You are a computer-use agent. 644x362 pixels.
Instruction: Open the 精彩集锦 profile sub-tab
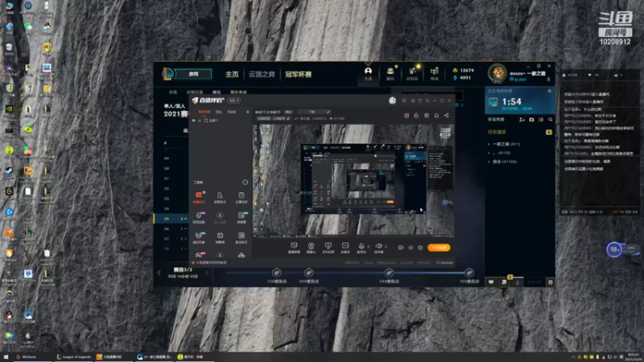[x=238, y=92]
